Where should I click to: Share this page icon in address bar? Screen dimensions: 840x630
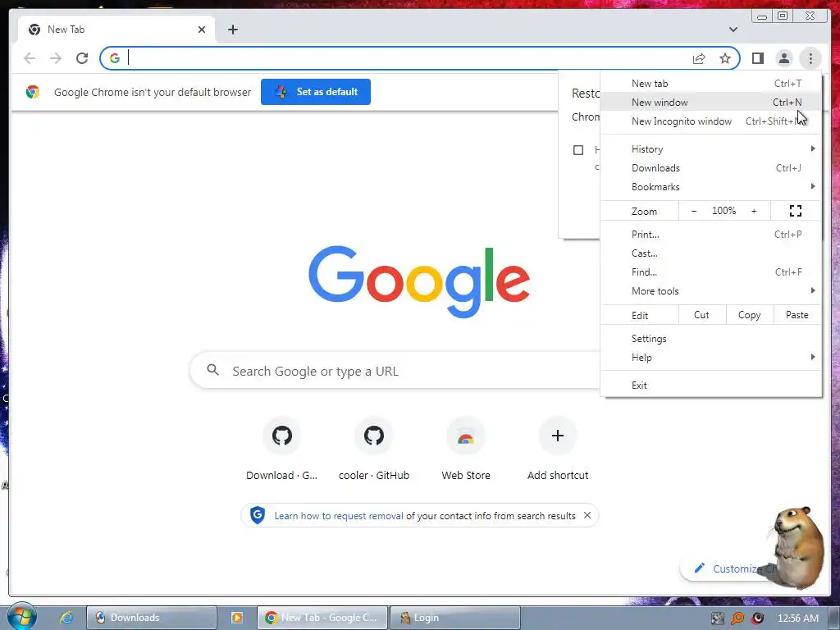coord(699,58)
